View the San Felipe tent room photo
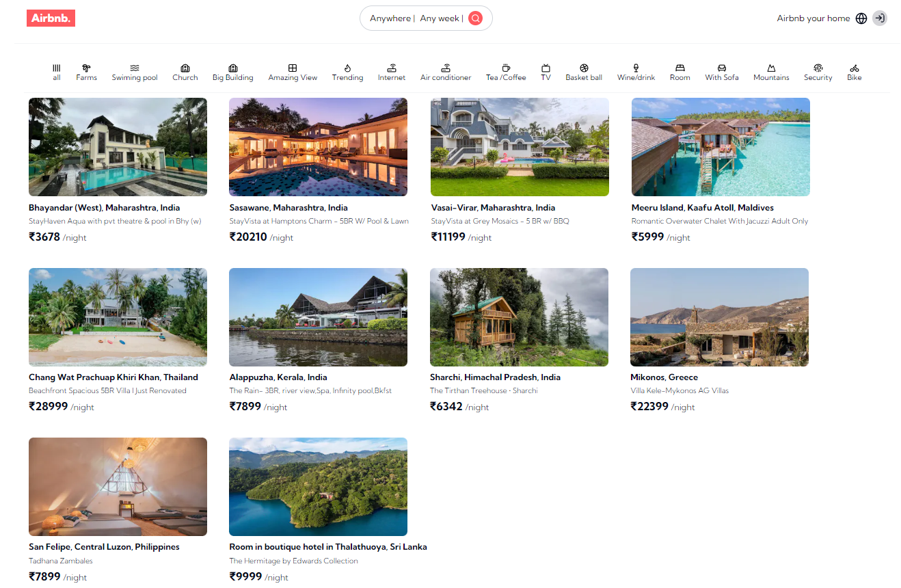The image size is (901, 588). tap(118, 487)
